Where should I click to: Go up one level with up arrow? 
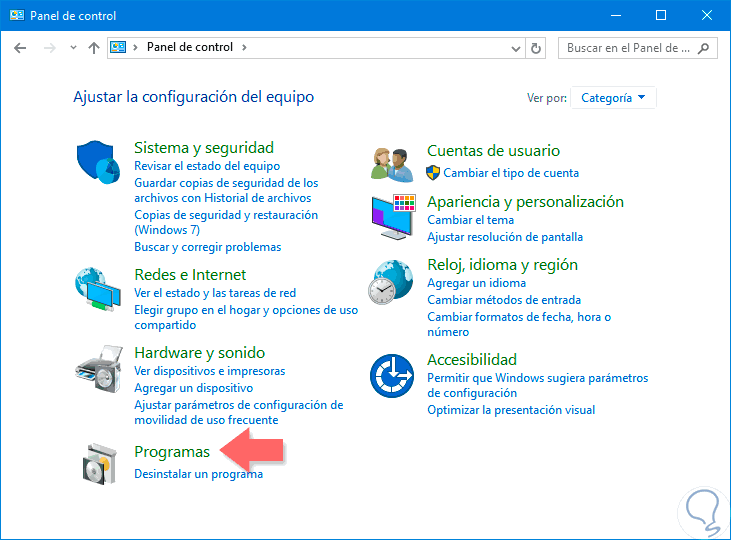[x=94, y=48]
